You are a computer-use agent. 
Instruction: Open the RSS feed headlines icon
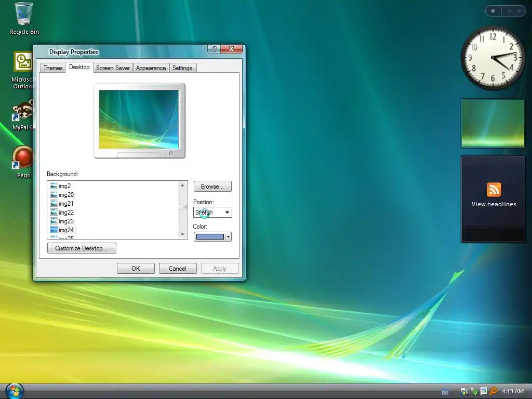494,189
